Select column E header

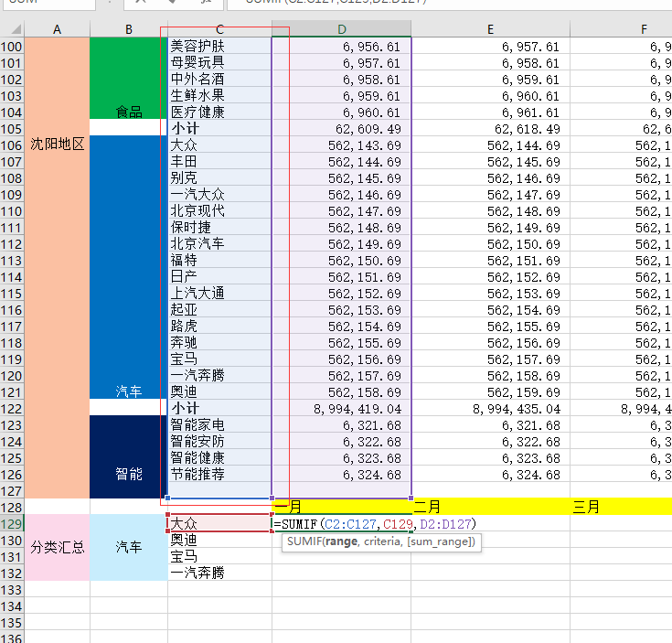pos(491,29)
